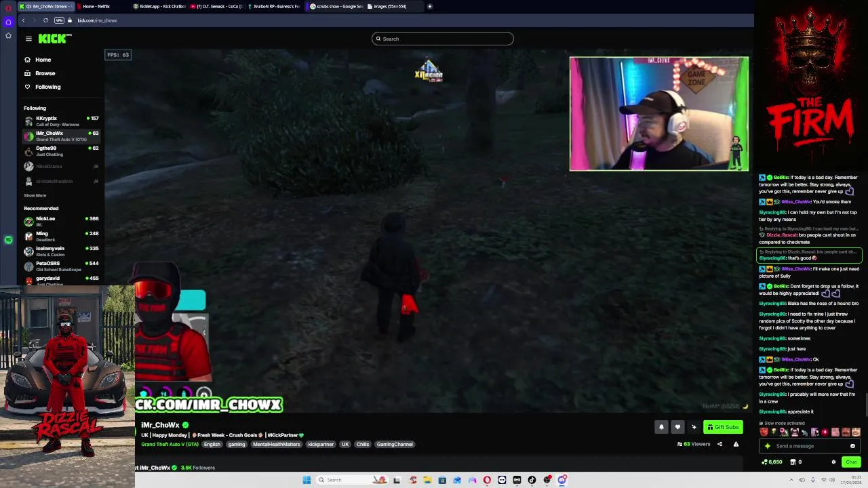Open Spotify icon in browser sidebar
Viewport: 868px width, 488px height.
(x=8, y=240)
